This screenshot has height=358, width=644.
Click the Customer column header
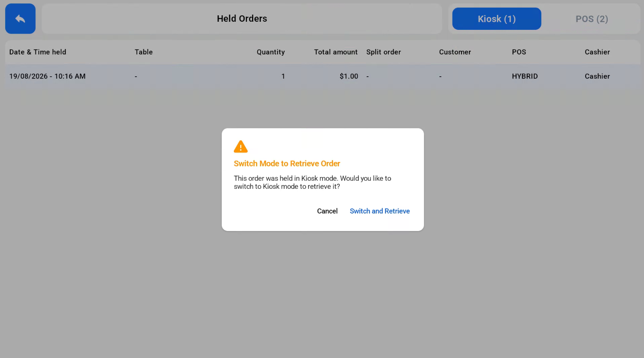(x=455, y=52)
